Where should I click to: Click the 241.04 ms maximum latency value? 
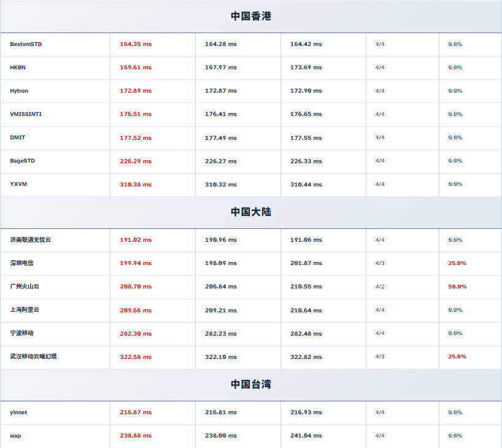coord(306,436)
